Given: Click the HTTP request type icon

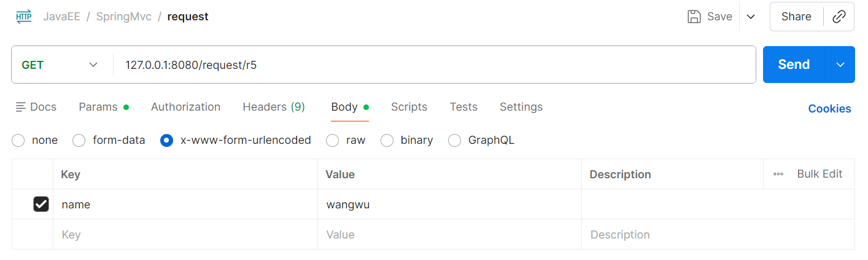Looking at the screenshot, I should pos(24,17).
